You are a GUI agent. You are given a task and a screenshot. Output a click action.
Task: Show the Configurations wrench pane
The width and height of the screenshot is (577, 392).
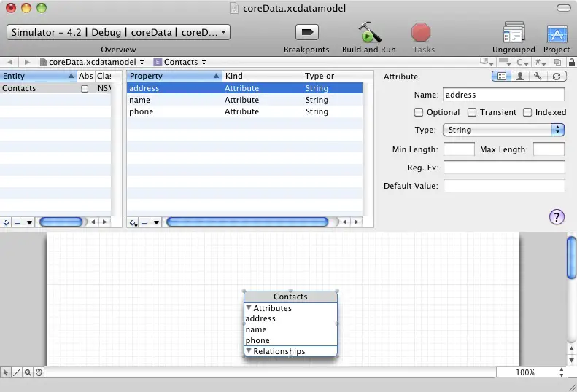[x=538, y=76]
